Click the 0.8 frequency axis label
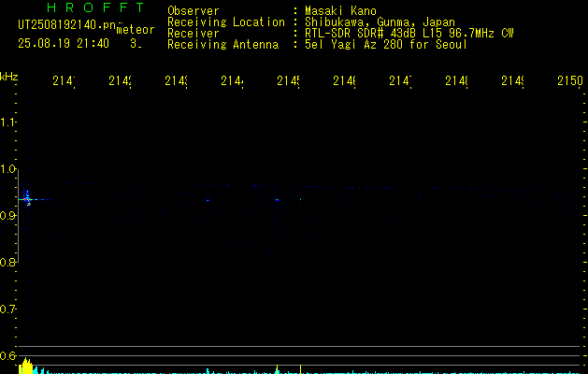This screenshot has width=588, height=374. click(x=7, y=262)
